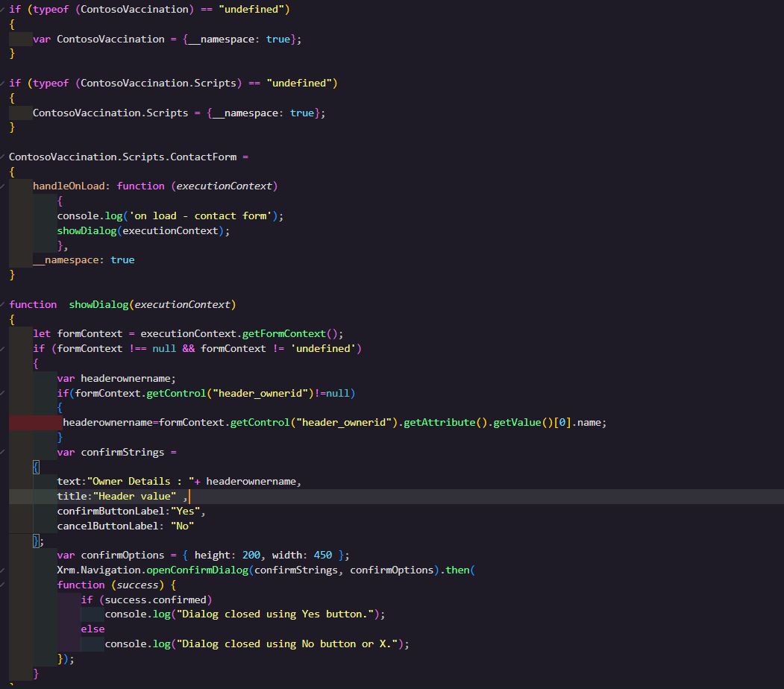784x689 pixels.
Task: Collapse the fold arrow beside 'if (formContext !== null'
Action: click(2, 349)
